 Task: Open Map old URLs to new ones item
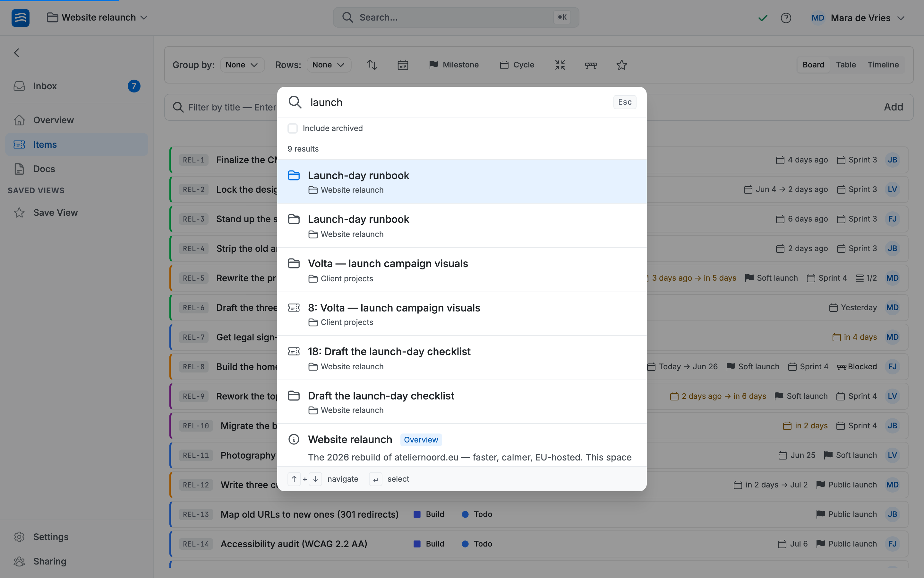point(310,514)
